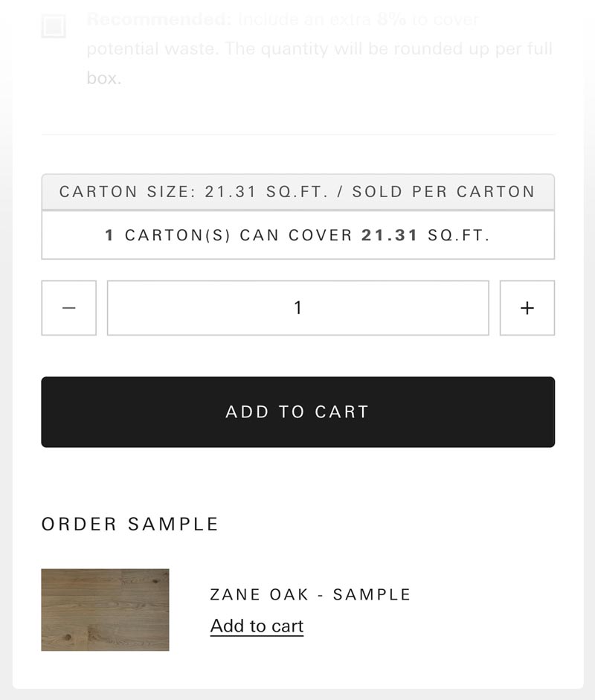Tick the recommended extra waste checkbox
This screenshot has width=595, height=700.
pos(54,27)
